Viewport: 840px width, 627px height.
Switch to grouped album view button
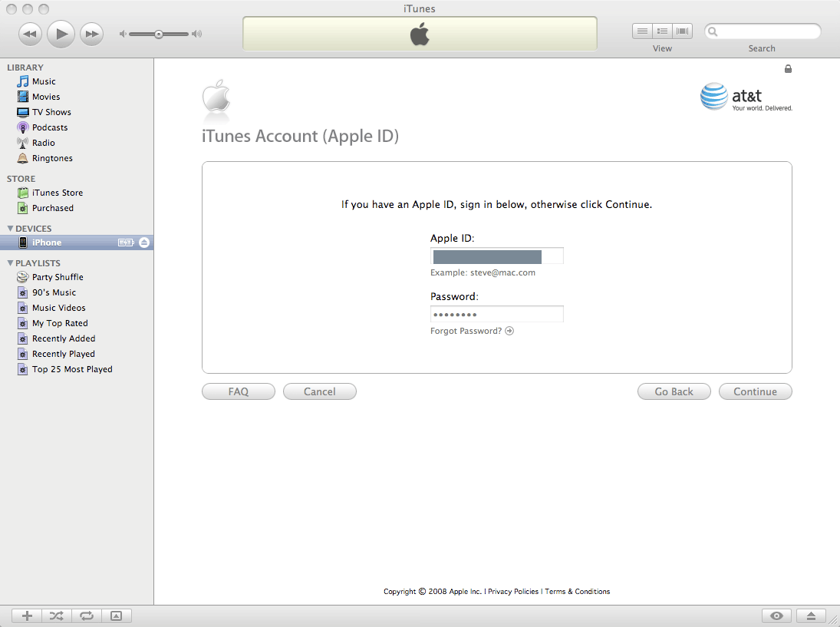click(662, 31)
